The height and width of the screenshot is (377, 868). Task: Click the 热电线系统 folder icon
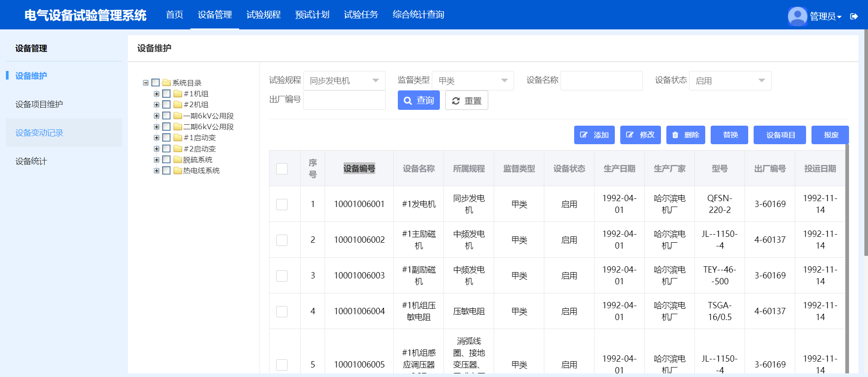pyautogui.click(x=178, y=170)
